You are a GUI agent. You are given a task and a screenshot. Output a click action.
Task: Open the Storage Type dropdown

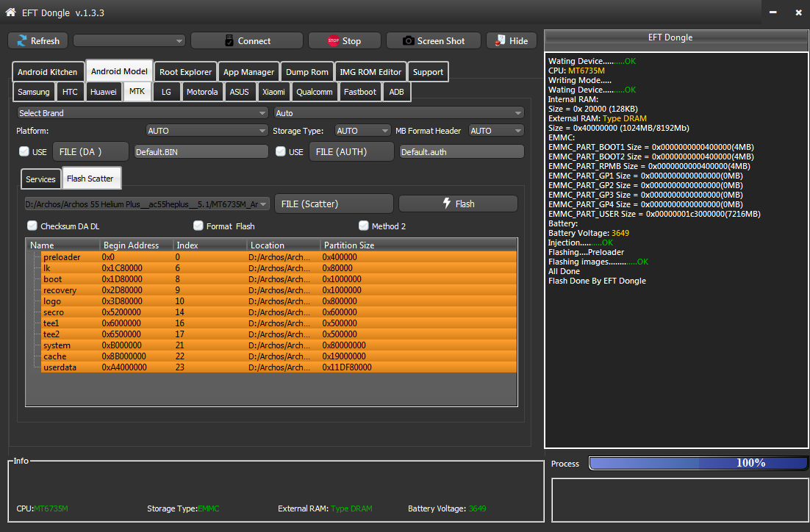(362, 131)
